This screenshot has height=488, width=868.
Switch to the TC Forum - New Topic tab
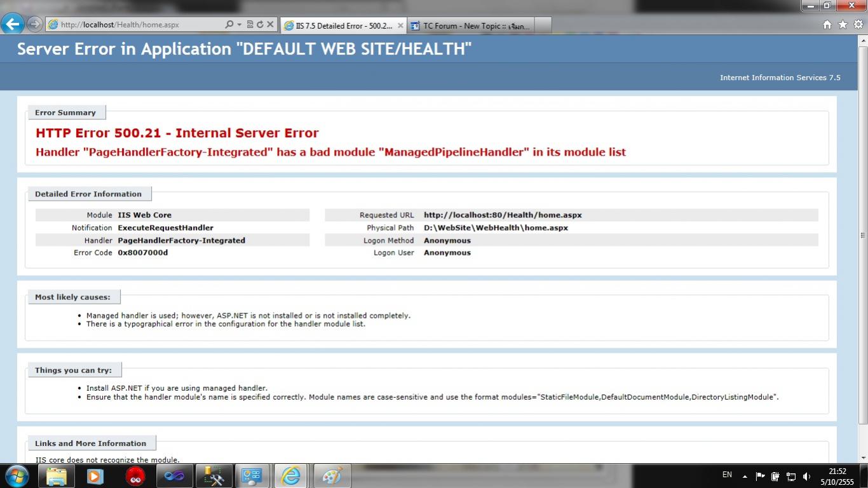coord(470,26)
